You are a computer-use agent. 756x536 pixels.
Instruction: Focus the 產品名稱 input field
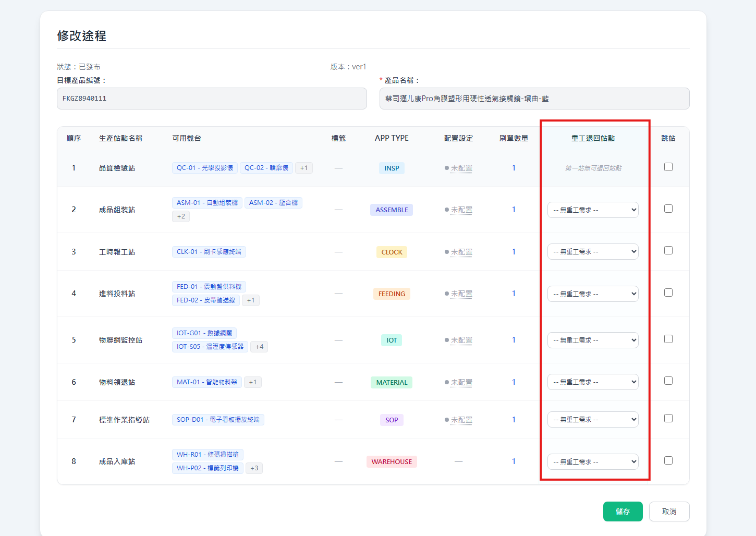pos(534,99)
